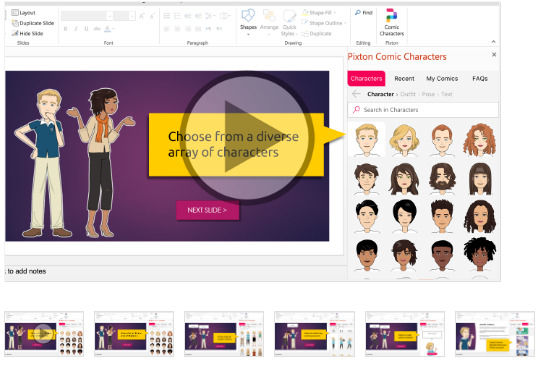Click the Shapes icon in Drawing group
Screen dimensions: 540x365
(x=248, y=21)
